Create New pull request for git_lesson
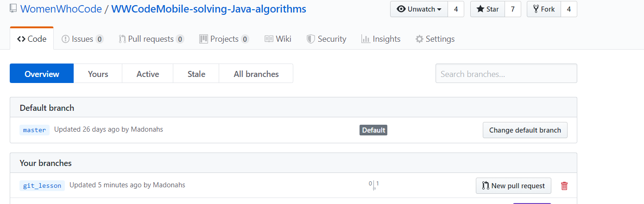The height and width of the screenshot is (204, 644). coord(513,186)
